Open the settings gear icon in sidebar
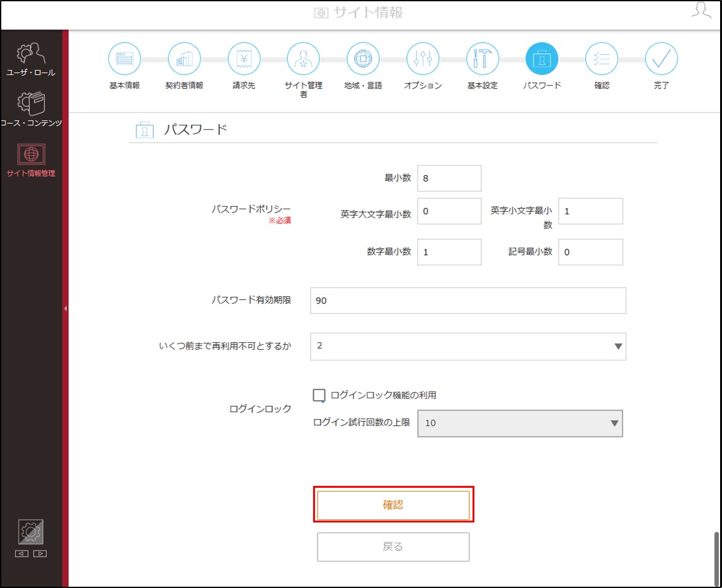 tap(31, 533)
